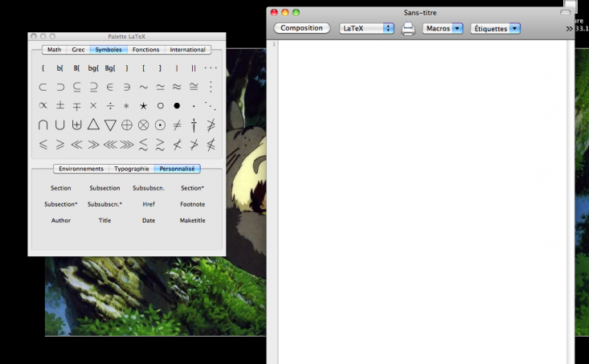The image size is (589, 364).
Task: Insert the Maketitle command
Action: tap(192, 220)
